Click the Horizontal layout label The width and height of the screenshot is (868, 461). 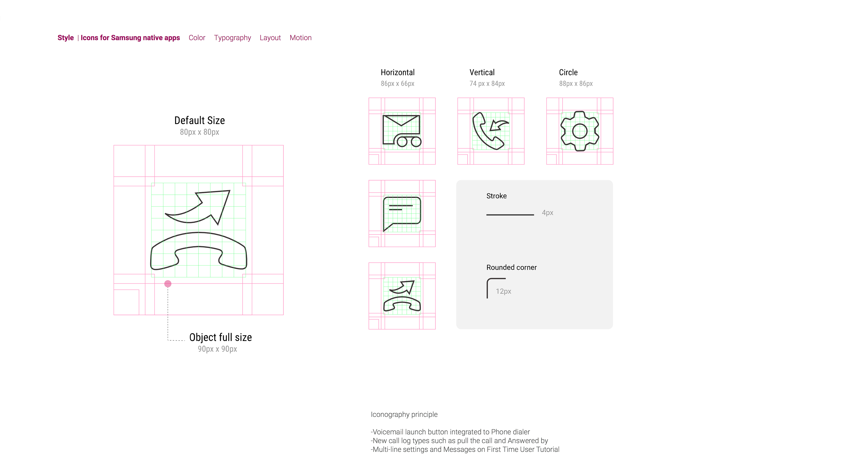click(398, 73)
